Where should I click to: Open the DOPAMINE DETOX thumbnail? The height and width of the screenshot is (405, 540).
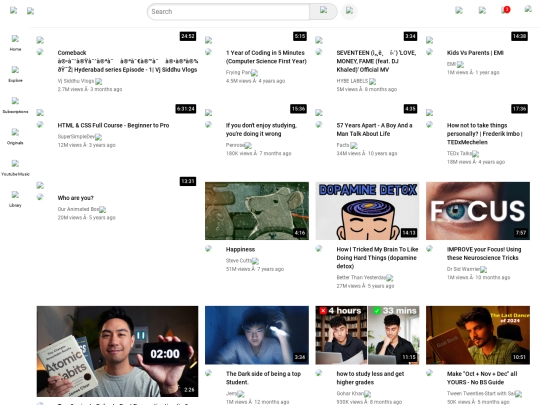[x=367, y=211]
